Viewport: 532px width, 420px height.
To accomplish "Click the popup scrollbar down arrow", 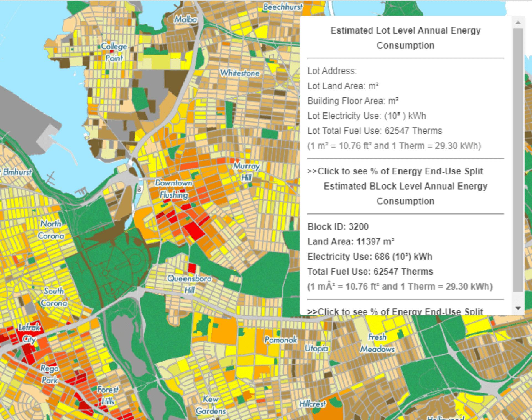I will pos(518,308).
